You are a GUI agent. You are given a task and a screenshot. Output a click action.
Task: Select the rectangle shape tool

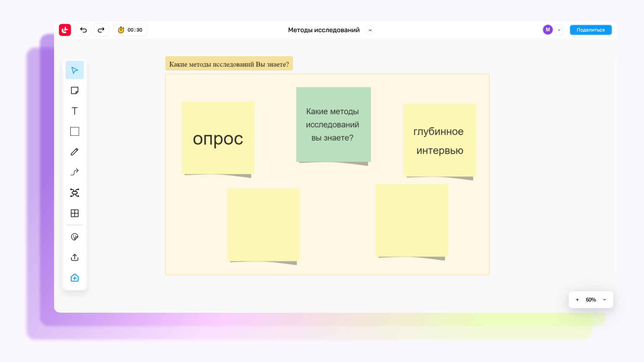pyautogui.click(x=74, y=131)
